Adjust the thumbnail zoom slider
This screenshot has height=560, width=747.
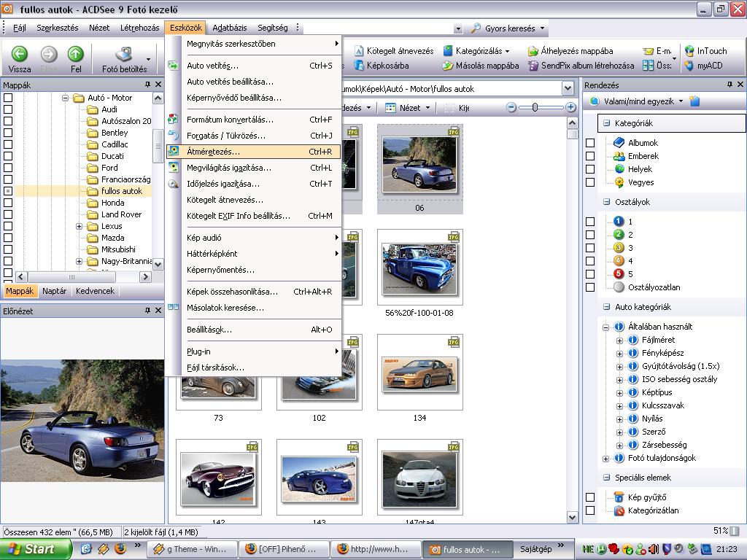[x=535, y=108]
